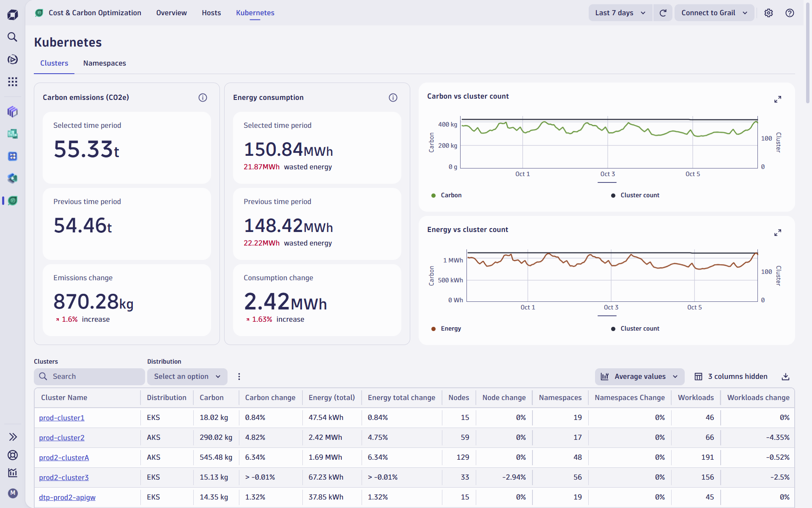Open the Distribution Select an option dropdown
Screen dimensions: 812x508
pos(187,376)
